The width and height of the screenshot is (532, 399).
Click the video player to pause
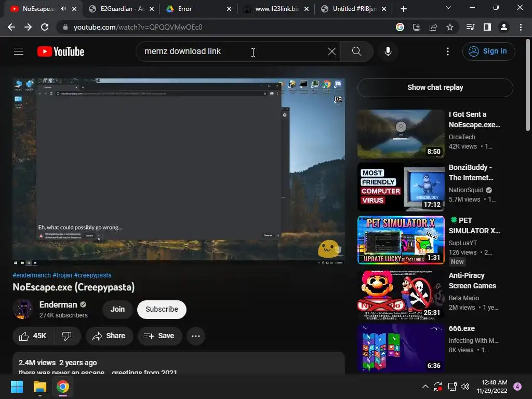179,171
